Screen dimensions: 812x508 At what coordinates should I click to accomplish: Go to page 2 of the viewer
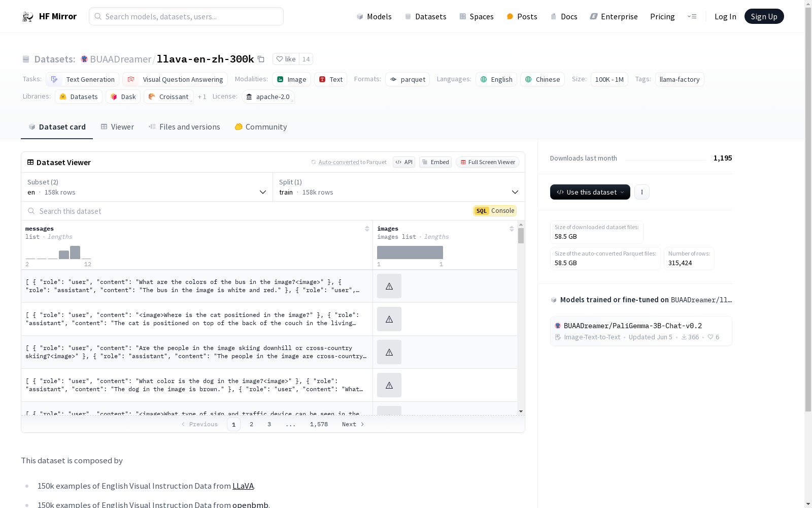click(x=251, y=424)
